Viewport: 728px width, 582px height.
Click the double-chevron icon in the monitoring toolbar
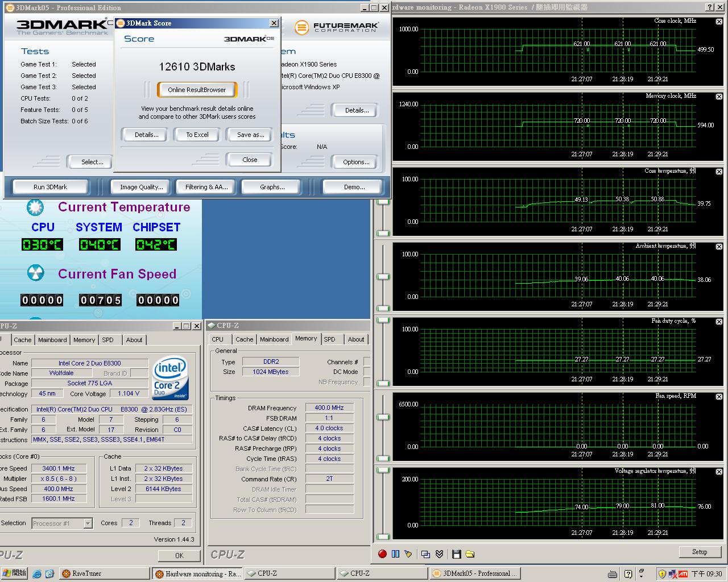tap(439, 554)
